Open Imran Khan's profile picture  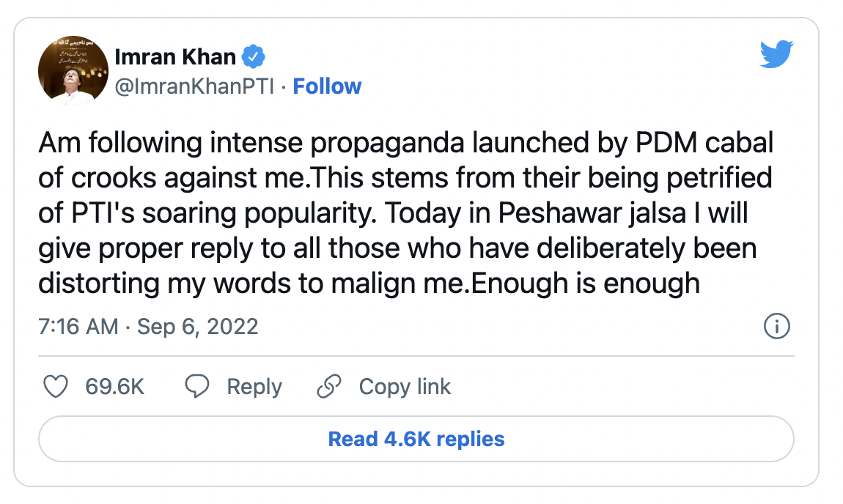click(x=73, y=70)
